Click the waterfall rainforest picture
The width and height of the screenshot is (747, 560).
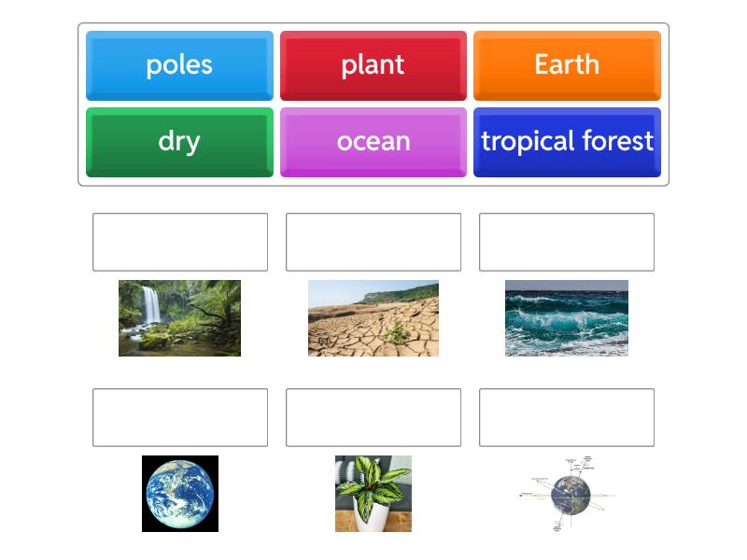click(179, 318)
